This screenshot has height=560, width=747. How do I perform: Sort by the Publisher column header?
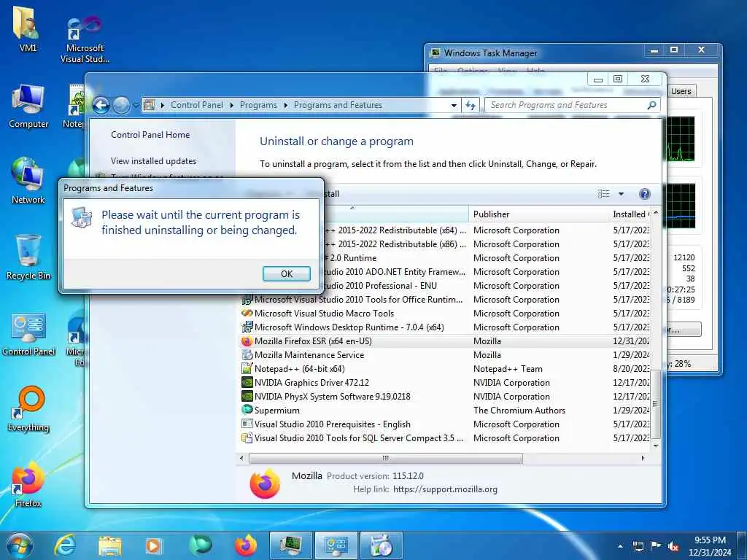pyautogui.click(x=540, y=214)
